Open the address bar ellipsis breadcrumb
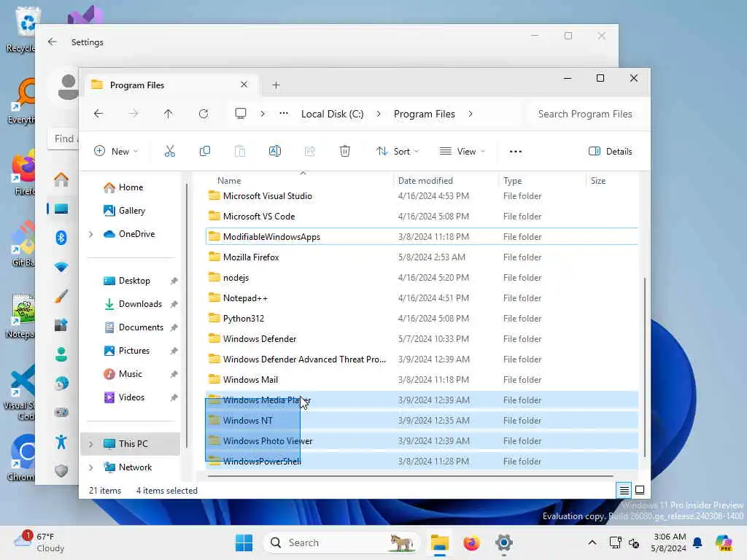747x560 pixels. [284, 113]
